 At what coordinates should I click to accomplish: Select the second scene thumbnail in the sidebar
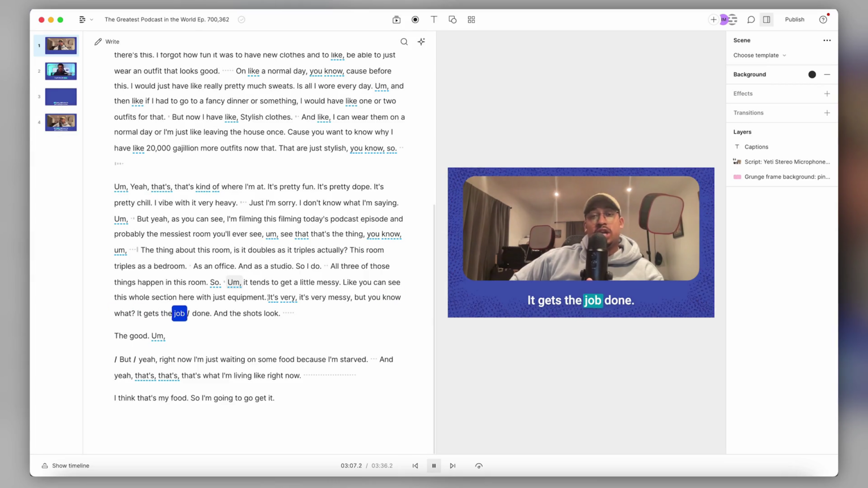coord(60,71)
